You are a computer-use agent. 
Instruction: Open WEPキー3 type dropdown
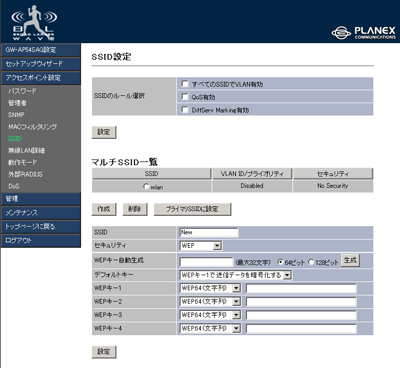210,315
